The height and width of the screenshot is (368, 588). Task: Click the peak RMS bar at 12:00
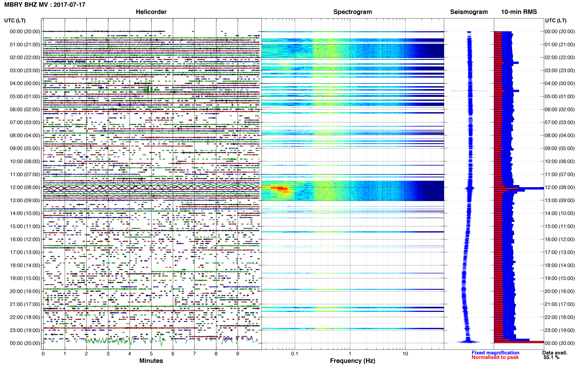point(519,188)
